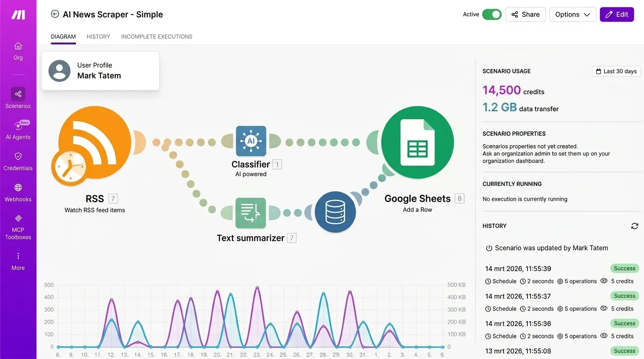Click the Edit button
644x359 pixels.
[616, 14]
